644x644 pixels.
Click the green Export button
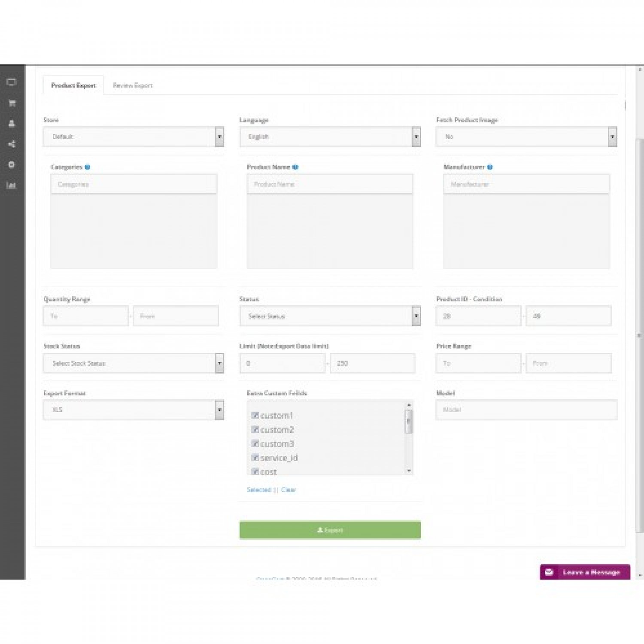[x=330, y=530]
